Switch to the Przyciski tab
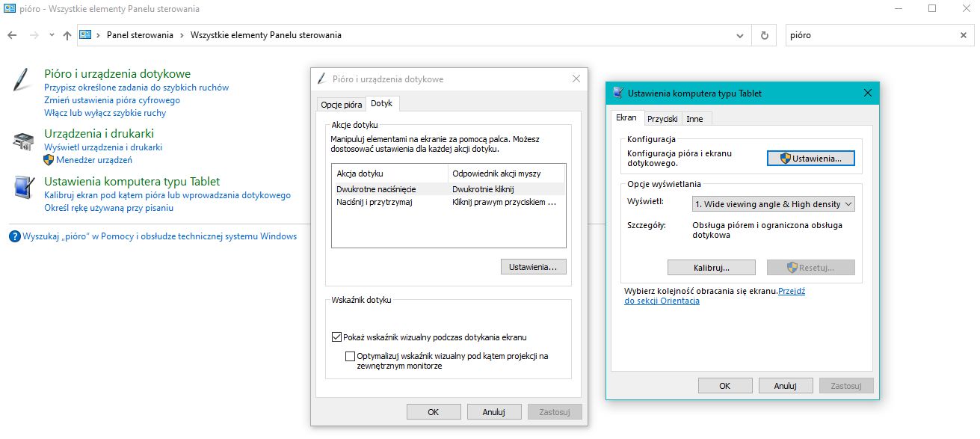 click(x=662, y=117)
